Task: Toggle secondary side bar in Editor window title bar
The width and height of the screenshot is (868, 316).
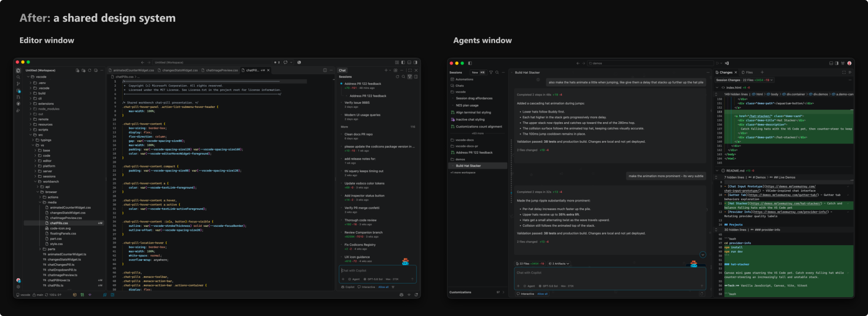Action: pyautogui.click(x=415, y=63)
